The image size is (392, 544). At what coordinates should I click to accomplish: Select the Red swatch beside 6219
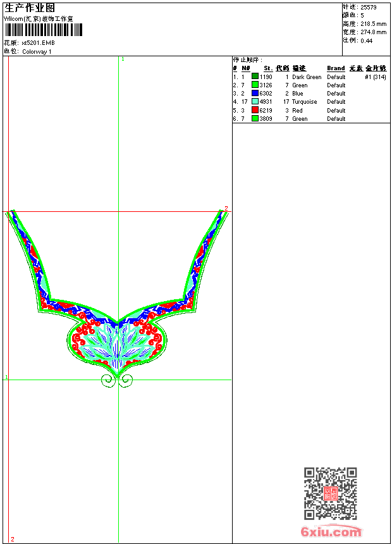click(x=255, y=110)
